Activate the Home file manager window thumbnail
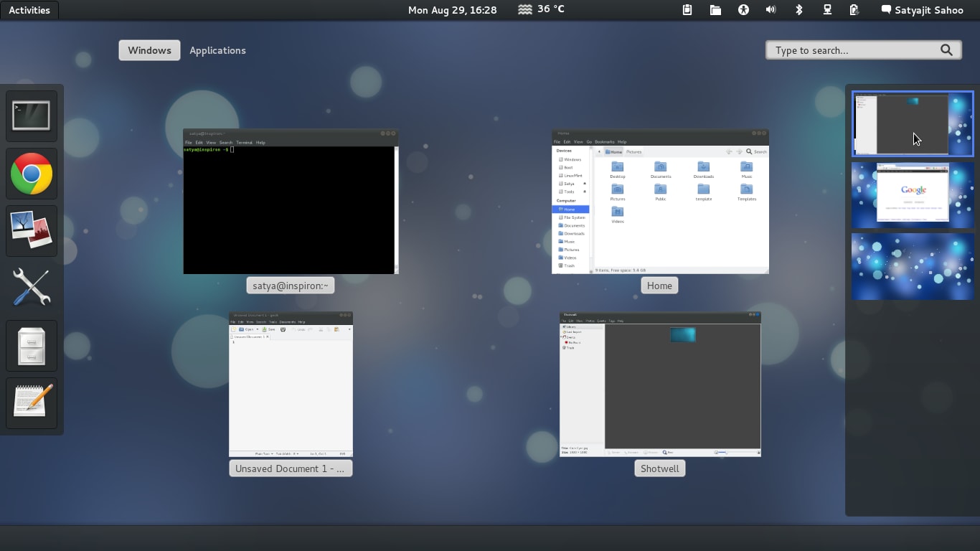The width and height of the screenshot is (980, 551). [660, 202]
